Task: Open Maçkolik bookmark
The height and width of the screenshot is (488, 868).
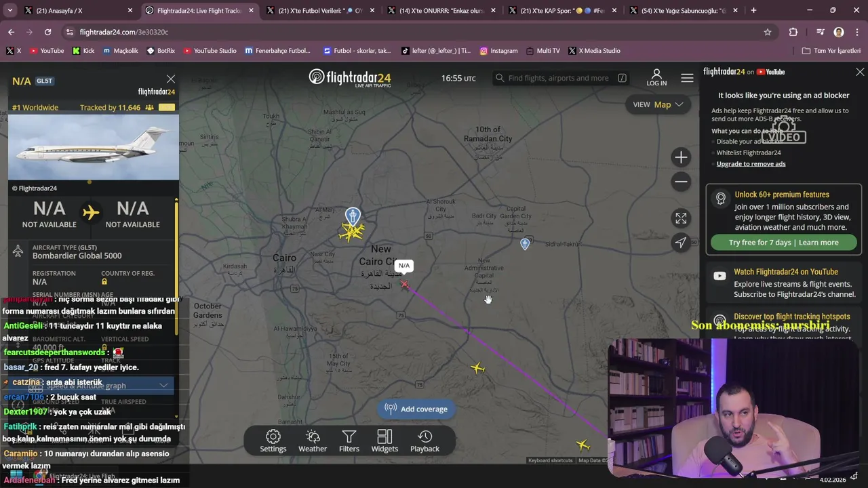Action: pyautogui.click(x=120, y=51)
